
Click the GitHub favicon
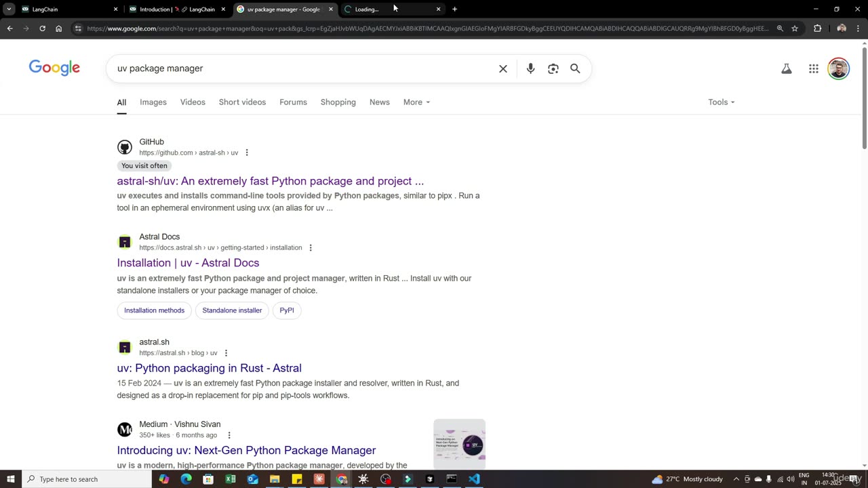tap(125, 147)
